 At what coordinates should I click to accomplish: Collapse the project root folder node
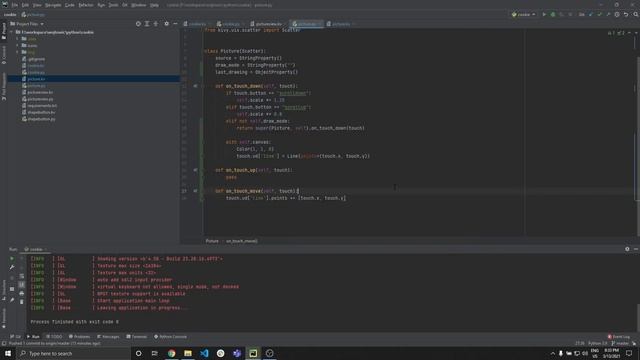(12, 32)
